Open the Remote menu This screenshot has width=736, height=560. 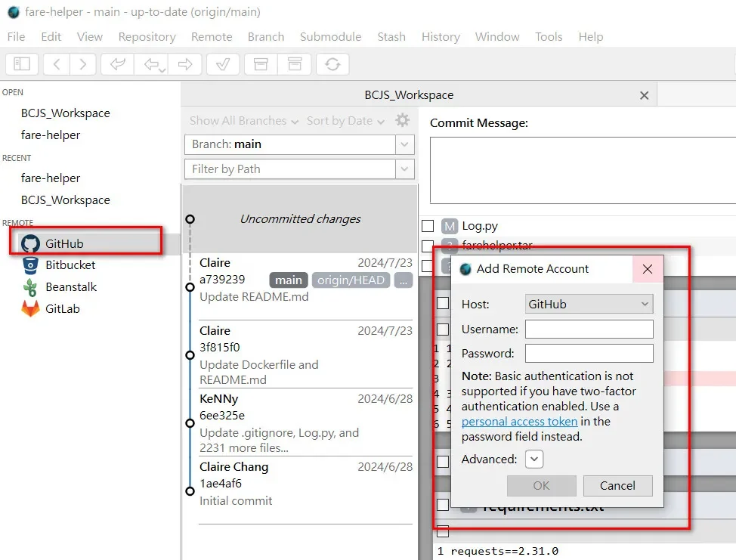pos(212,36)
